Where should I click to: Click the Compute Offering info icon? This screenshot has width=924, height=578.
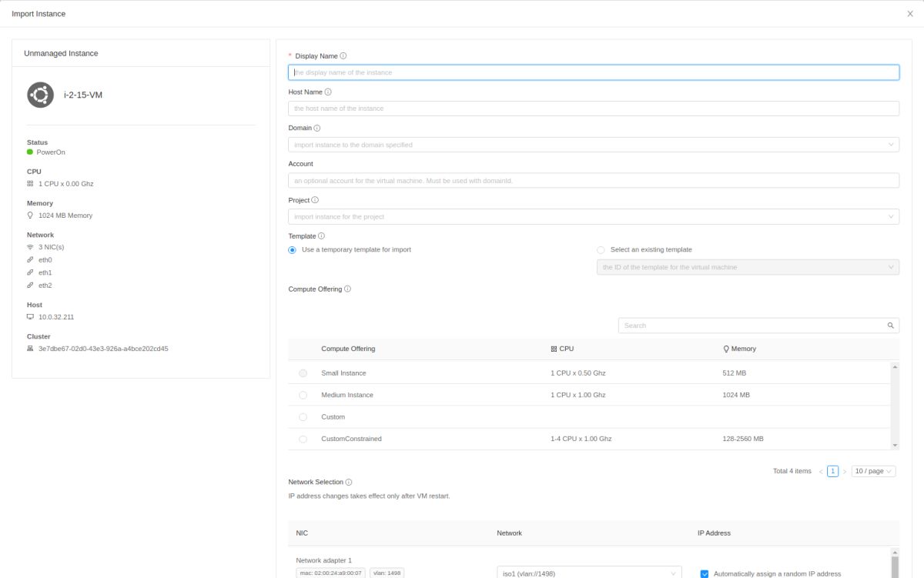pyautogui.click(x=348, y=289)
